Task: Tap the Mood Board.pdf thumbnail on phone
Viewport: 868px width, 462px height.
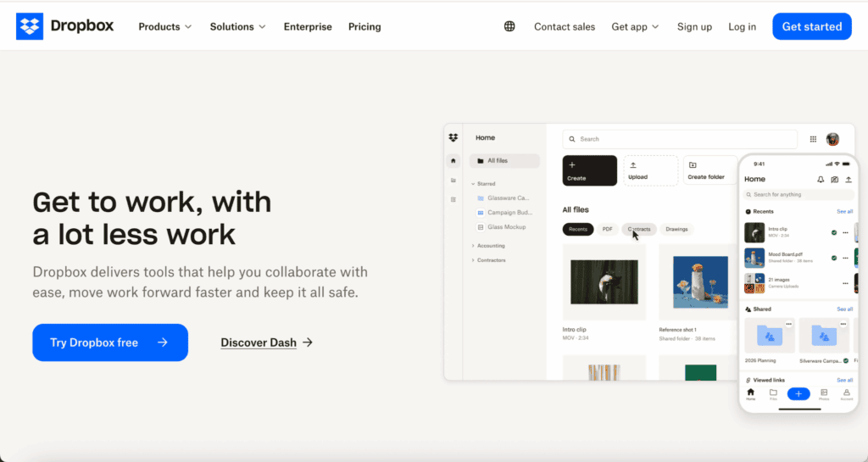Action: 754,259
